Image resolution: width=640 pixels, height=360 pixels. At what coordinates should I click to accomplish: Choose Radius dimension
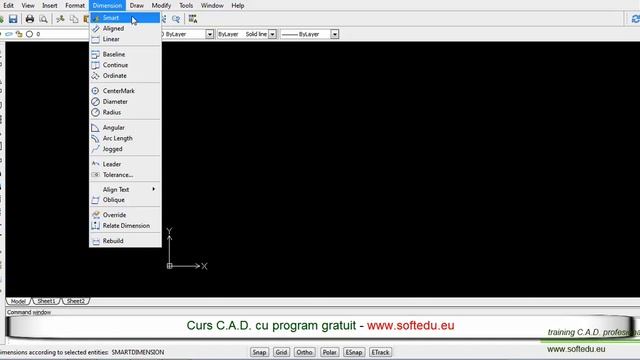pyautogui.click(x=125, y=112)
